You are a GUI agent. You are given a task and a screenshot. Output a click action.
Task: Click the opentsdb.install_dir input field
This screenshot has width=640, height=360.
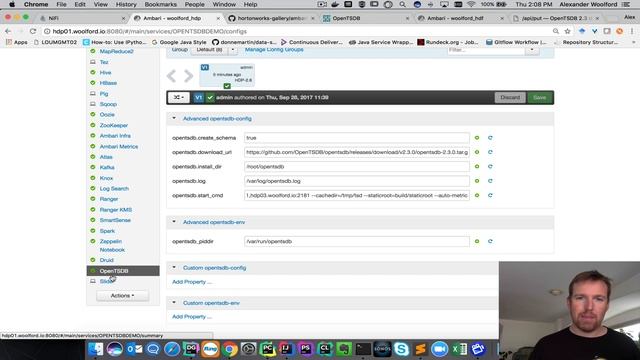click(357, 167)
